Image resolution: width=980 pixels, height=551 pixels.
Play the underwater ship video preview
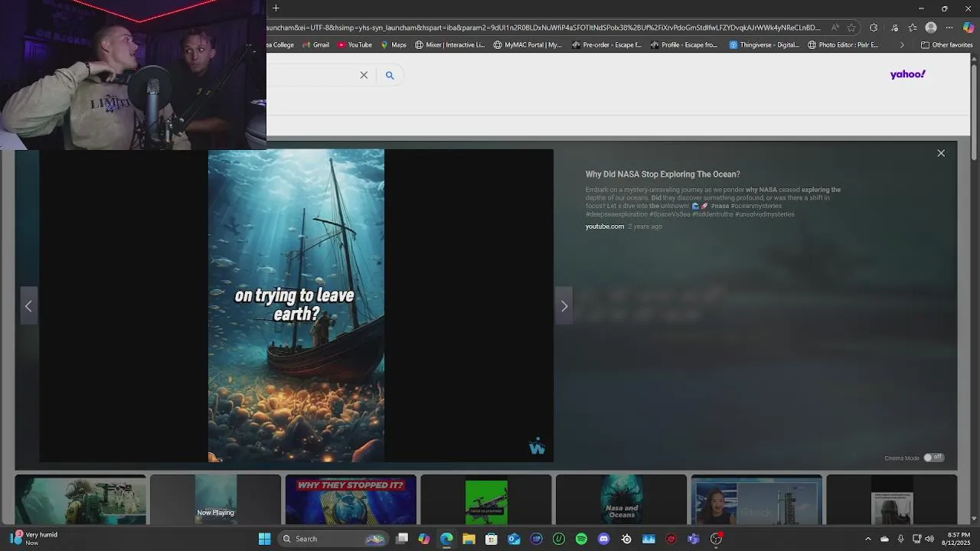click(296, 305)
